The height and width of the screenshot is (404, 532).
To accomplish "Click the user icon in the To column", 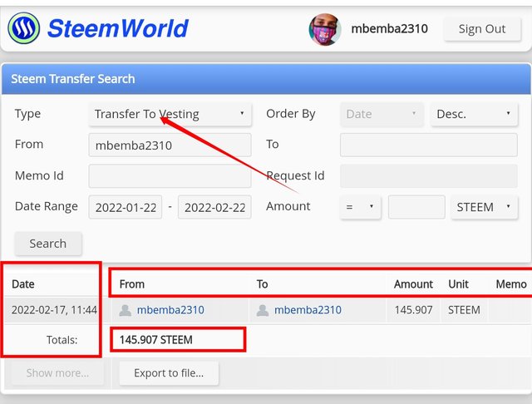I will [263, 310].
